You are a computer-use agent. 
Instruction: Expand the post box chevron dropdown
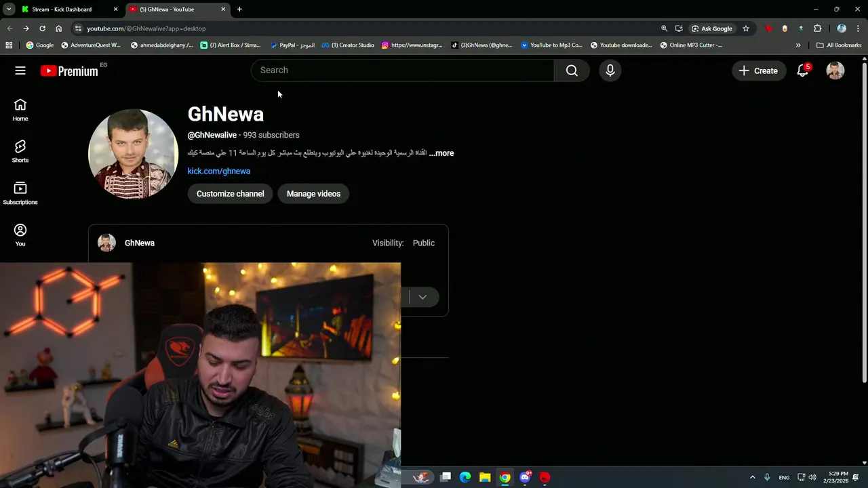pyautogui.click(x=422, y=297)
